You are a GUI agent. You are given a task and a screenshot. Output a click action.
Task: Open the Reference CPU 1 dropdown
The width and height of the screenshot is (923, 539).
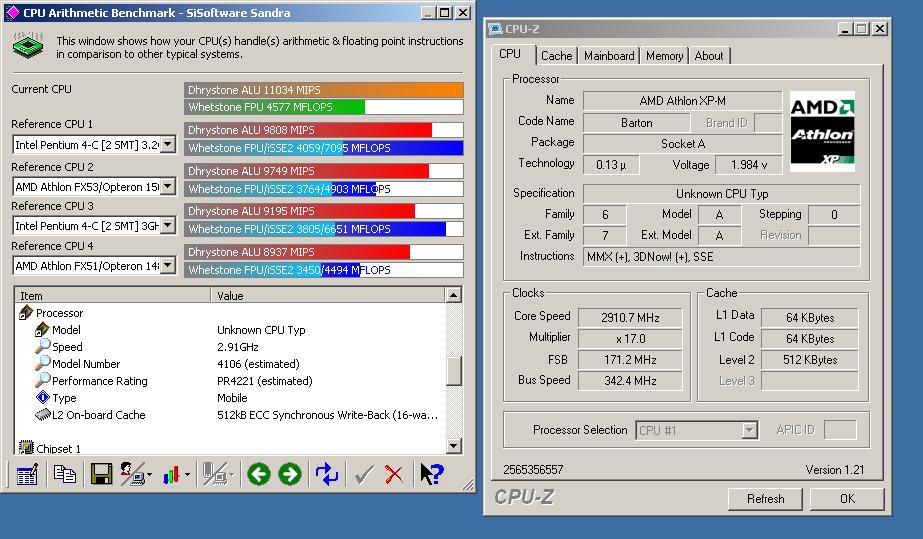168,145
